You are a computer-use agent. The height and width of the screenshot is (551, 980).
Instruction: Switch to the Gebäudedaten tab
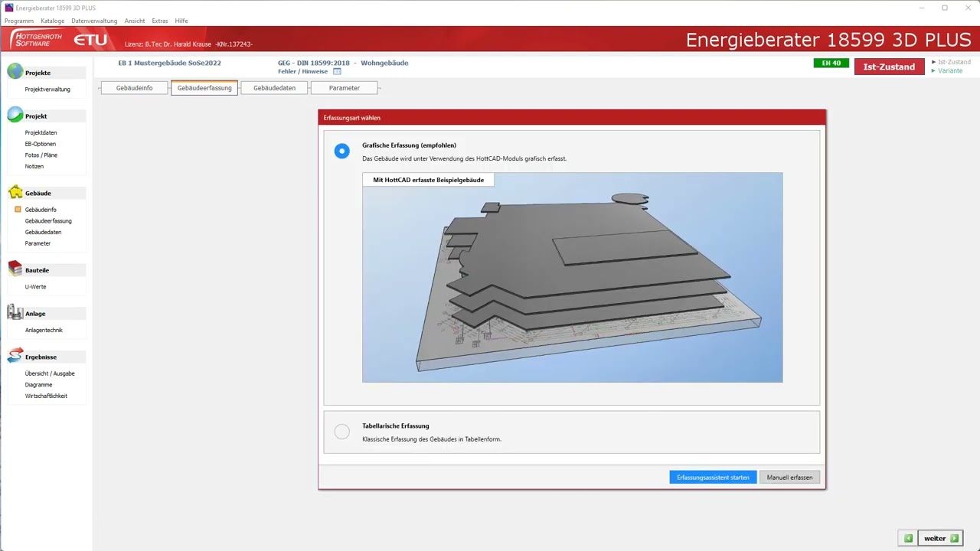[274, 88]
